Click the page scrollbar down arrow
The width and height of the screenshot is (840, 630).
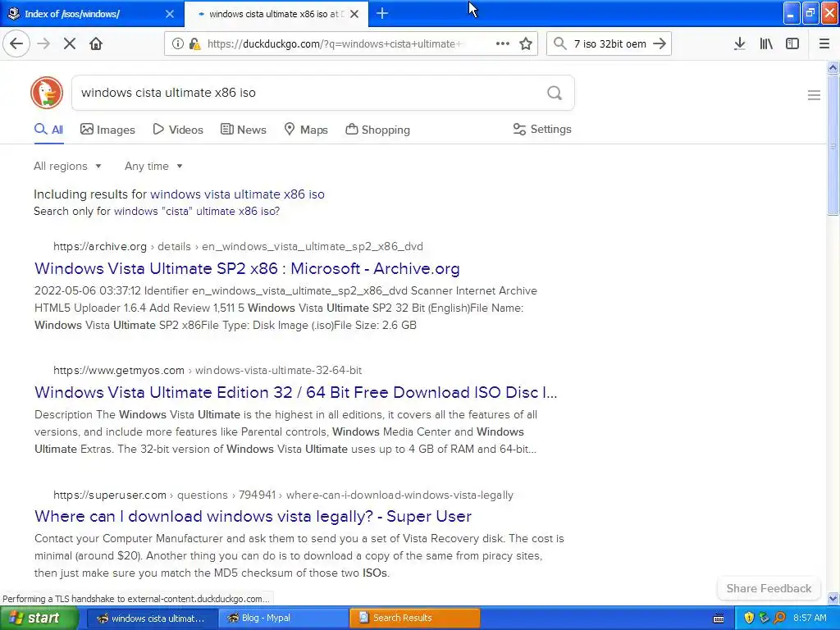pyautogui.click(x=833, y=598)
